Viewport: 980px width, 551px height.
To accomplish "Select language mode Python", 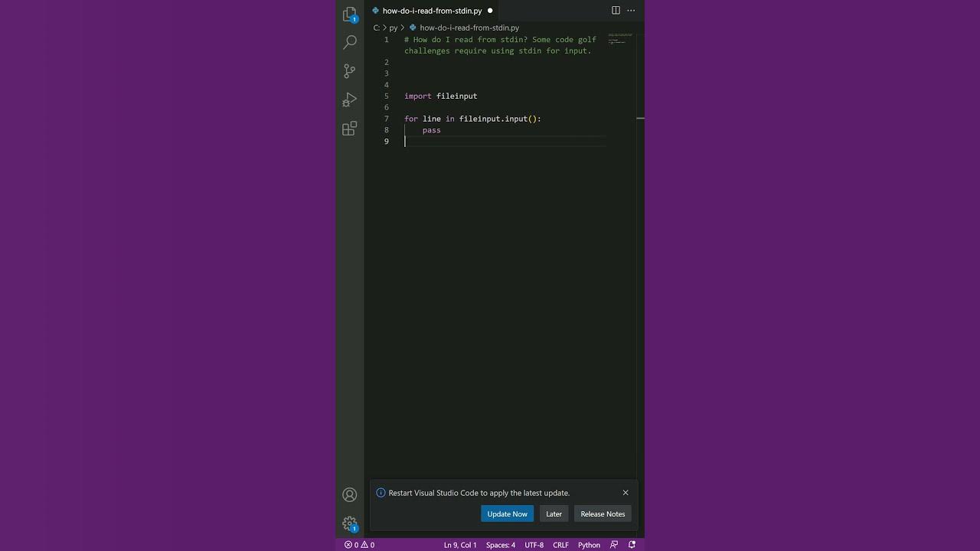I will point(589,545).
